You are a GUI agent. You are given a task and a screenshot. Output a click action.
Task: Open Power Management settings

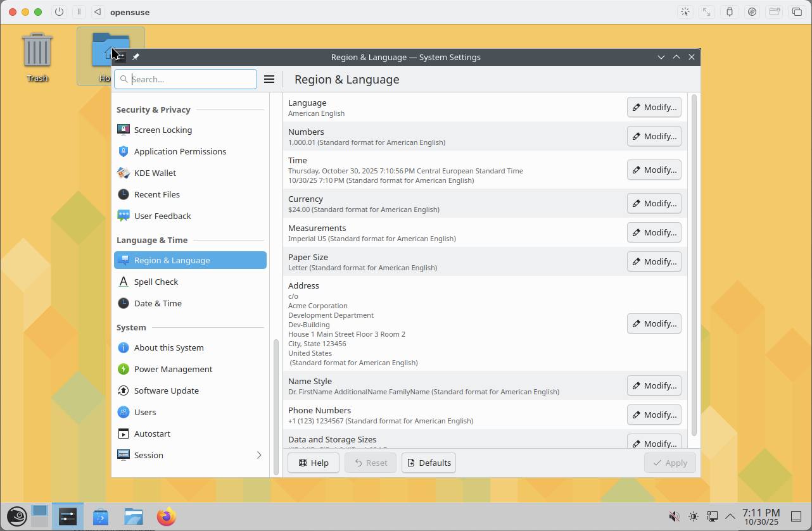click(x=173, y=369)
